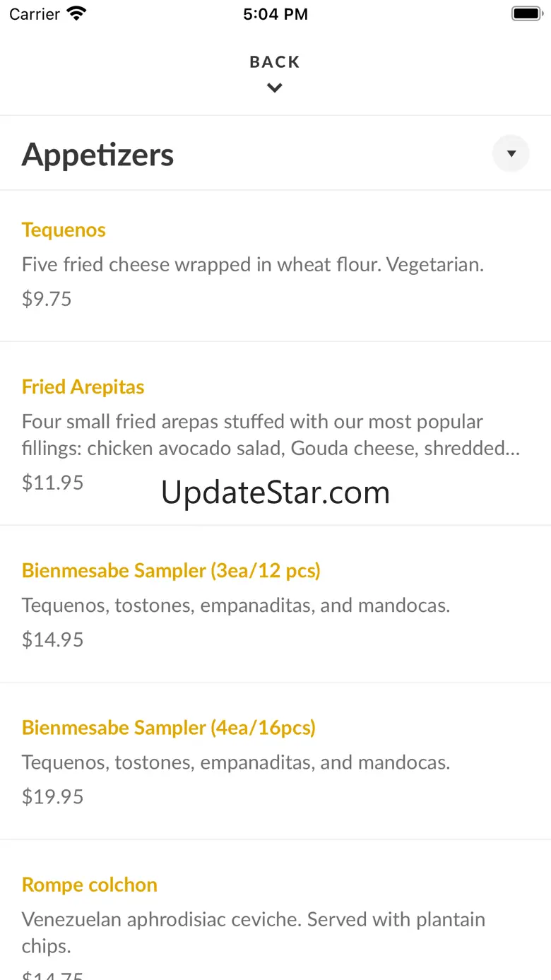Tap the Tequenos description text
Screen dimensions: 551x980
[x=252, y=265]
